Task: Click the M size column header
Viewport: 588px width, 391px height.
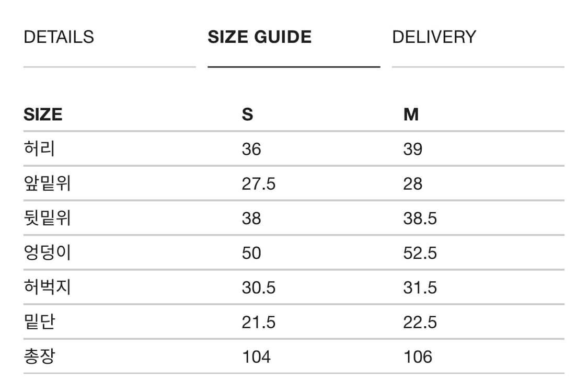Action: pos(411,114)
